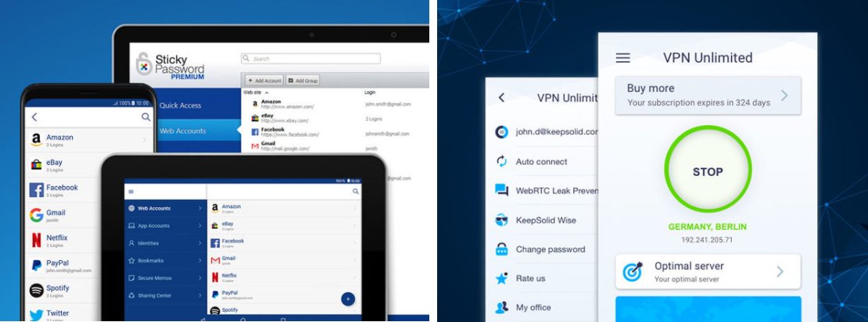Viewport: 868px width, 322px height.
Task: Tap the Google Gmail icon on the phone
Action: 37,215
